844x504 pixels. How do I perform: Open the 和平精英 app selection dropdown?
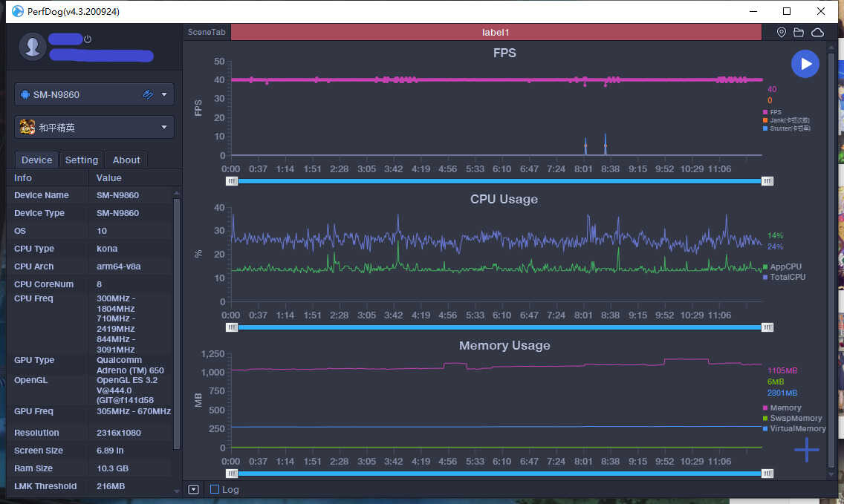tap(164, 127)
